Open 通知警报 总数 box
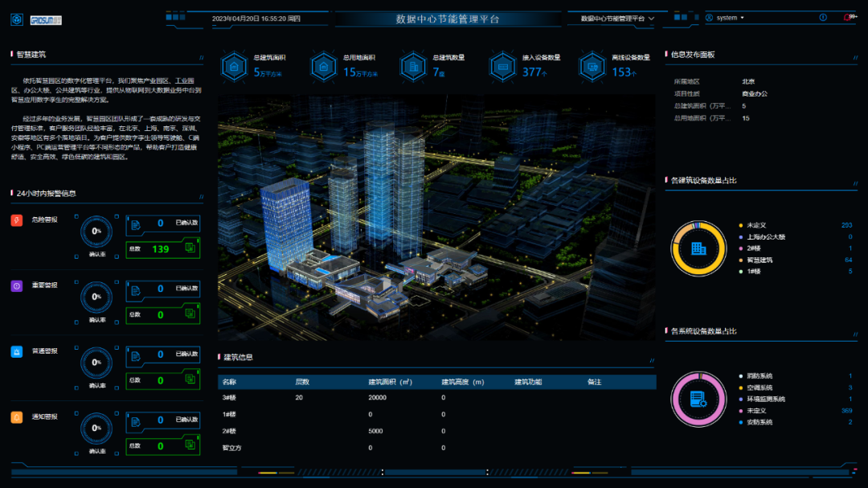 [x=162, y=445]
